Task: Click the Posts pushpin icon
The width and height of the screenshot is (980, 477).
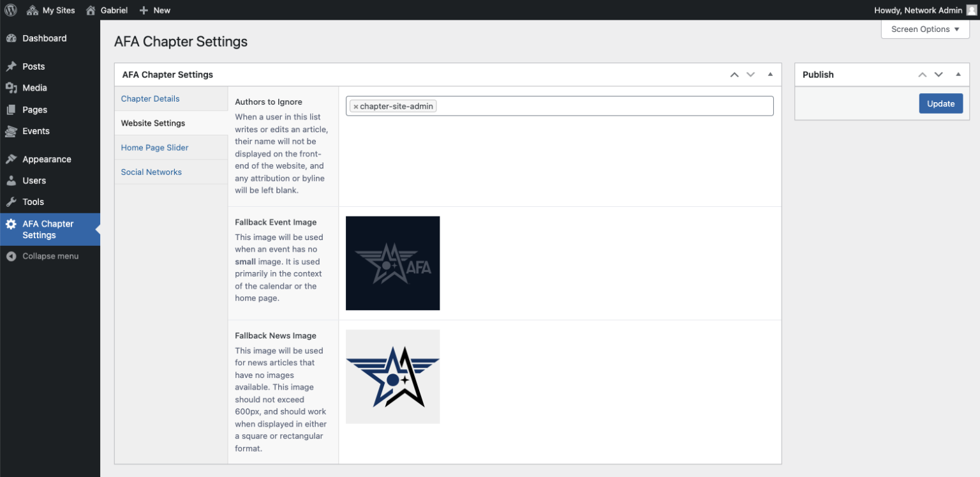Action: [x=11, y=66]
